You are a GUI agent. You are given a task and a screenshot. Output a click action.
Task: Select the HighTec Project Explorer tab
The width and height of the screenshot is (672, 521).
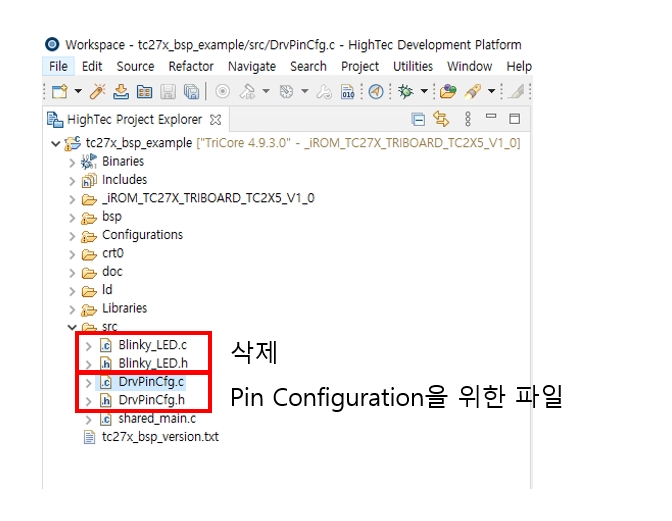134,120
